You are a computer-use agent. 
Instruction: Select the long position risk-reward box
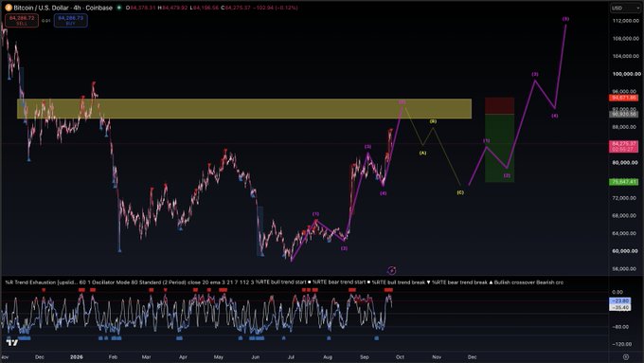pyautogui.click(x=499, y=139)
